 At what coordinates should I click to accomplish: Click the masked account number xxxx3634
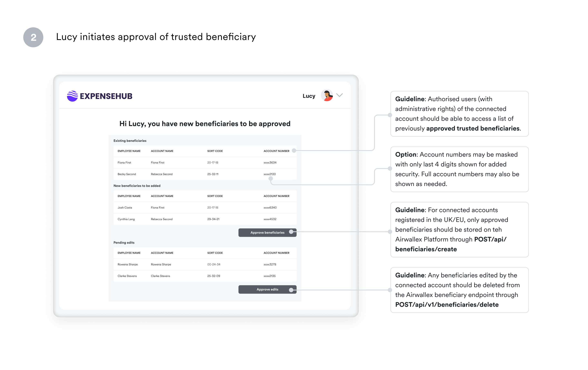[x=270, y=162]
